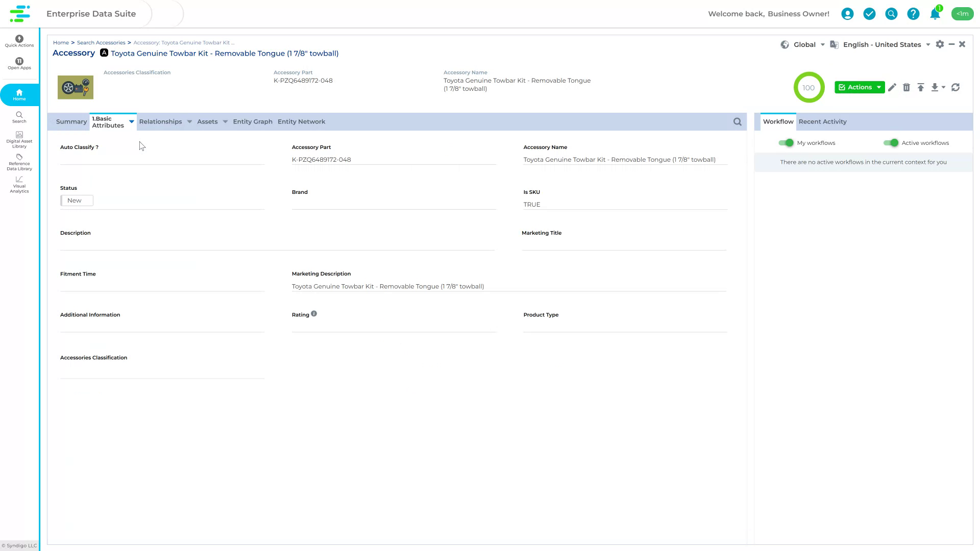Open the notifications bell
The image size is (980, 551).
(x=935, y=14)
